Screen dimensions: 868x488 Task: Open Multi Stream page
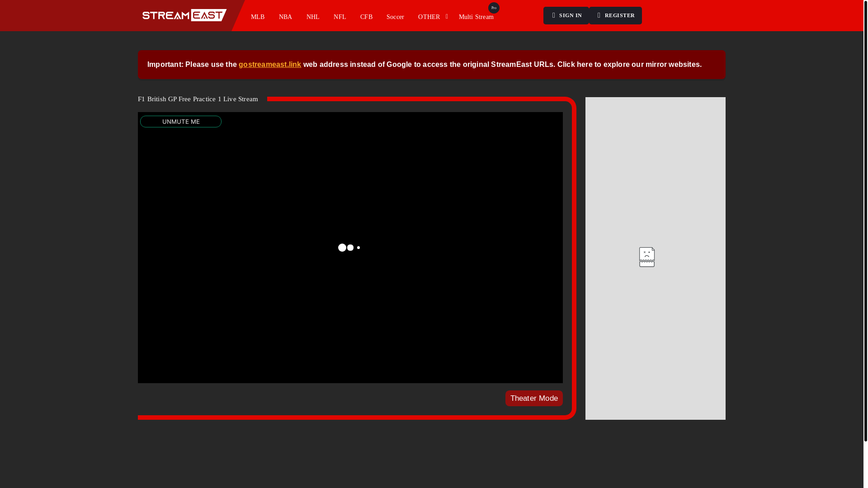tap(476, 17)
